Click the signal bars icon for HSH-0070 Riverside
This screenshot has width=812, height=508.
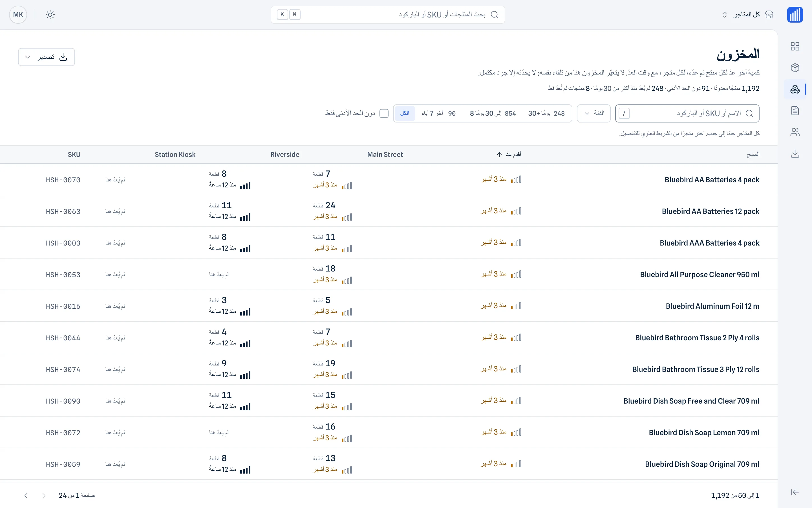click(245, 185)
